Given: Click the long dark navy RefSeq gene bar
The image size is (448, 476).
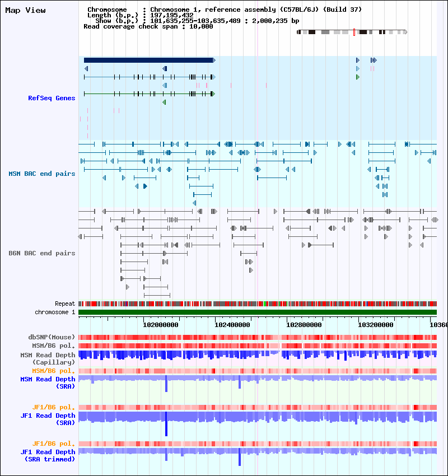Looking at the screenshot, I should pyautogui.click(x=150, y=60).
